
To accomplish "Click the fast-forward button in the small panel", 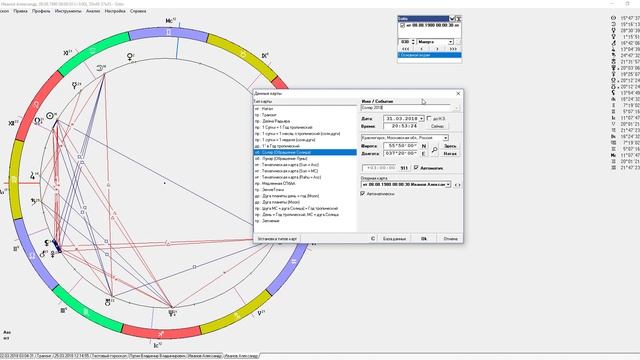I will [x=453, y=49].
